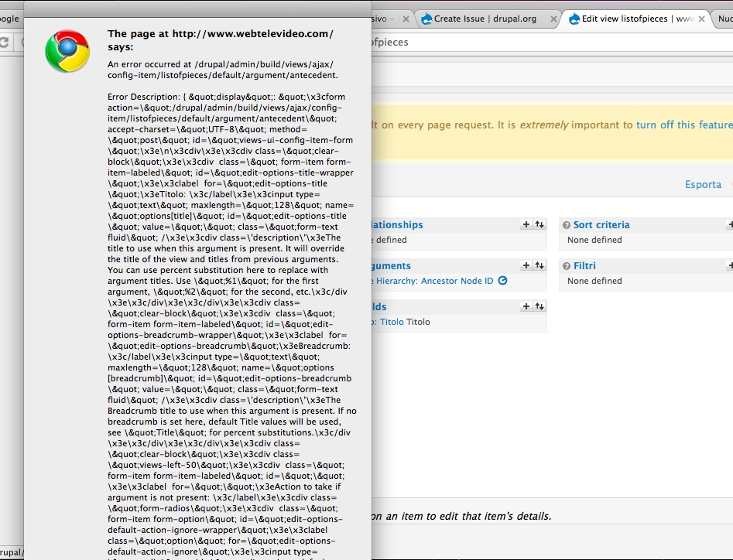Click the Drupal favicon on Create Issue tab

coord(426,19)
